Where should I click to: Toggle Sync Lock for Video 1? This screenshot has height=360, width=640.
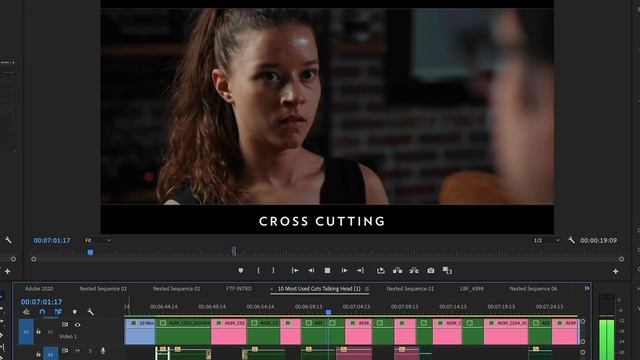point(65,324)
